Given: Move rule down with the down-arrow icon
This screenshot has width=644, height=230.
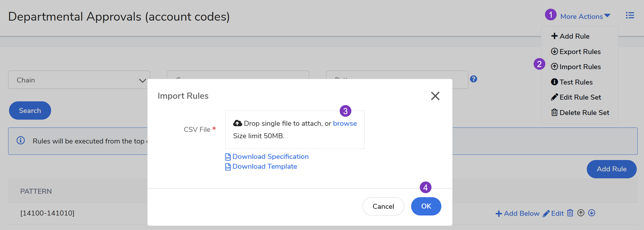Looking at the screenshot, I should (592, 213).
